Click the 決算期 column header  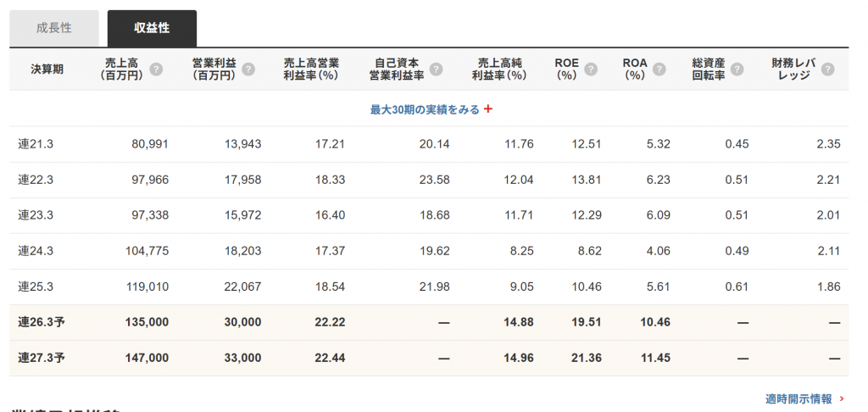47,69
